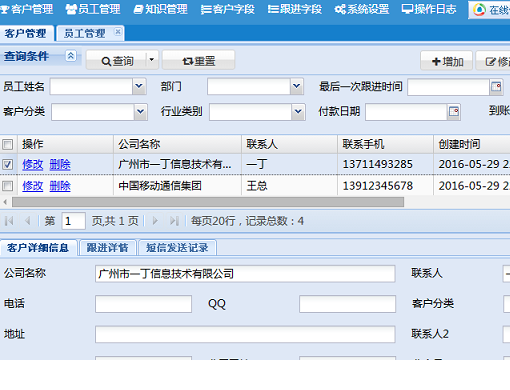510x390 pixels.
Task: Click the 员工姓名 input field
Action: [x=92, y=87]
